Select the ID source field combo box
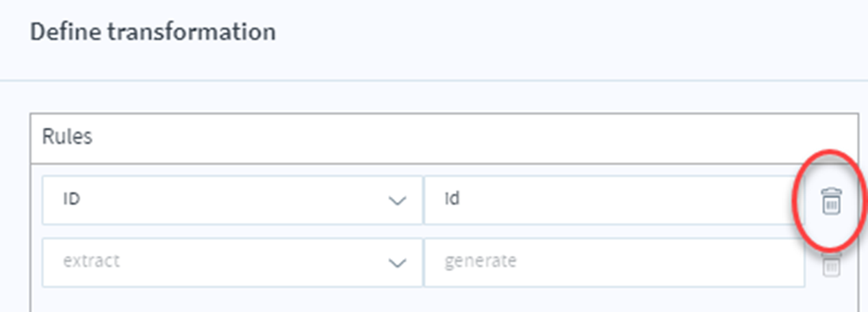The height and width of the screenshot is (312, 868). coord(232,200)
